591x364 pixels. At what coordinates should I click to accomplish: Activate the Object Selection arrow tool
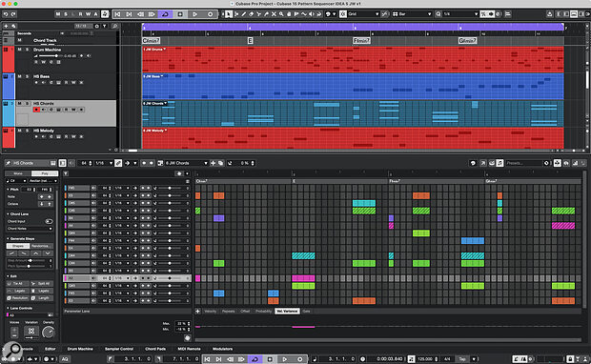pos(229,14)
